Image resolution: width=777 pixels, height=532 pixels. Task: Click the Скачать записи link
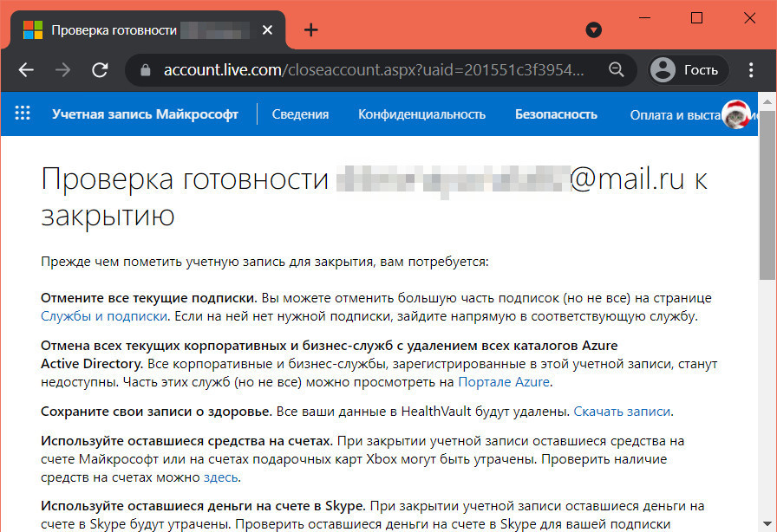tap(623, 411)
